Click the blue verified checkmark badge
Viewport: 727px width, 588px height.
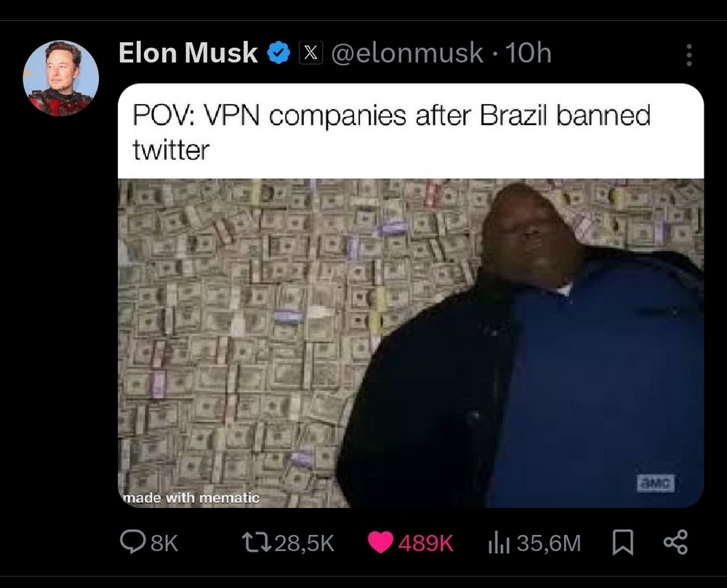point(278,52)
